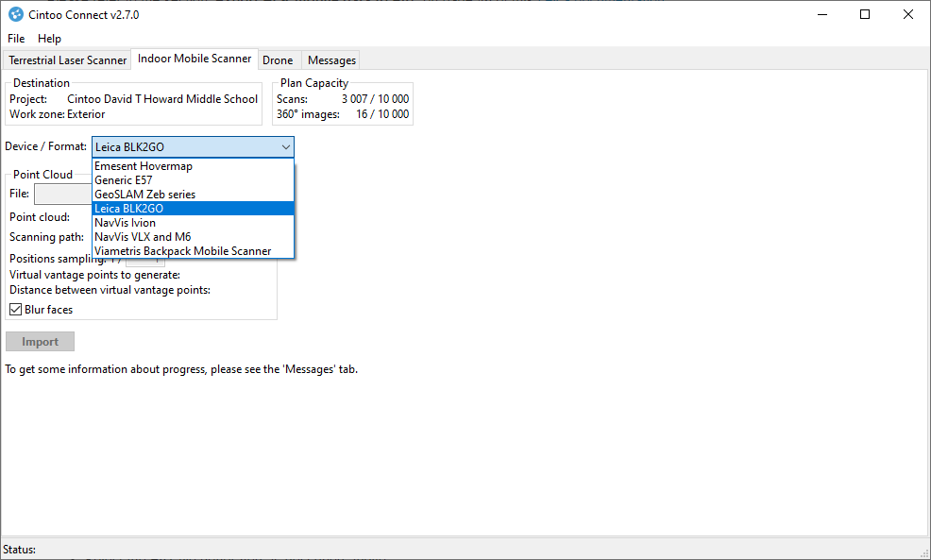The width and height of the screenshot is (931, 560).
Task: Click the Status bar label
Action: coord(19,550)
